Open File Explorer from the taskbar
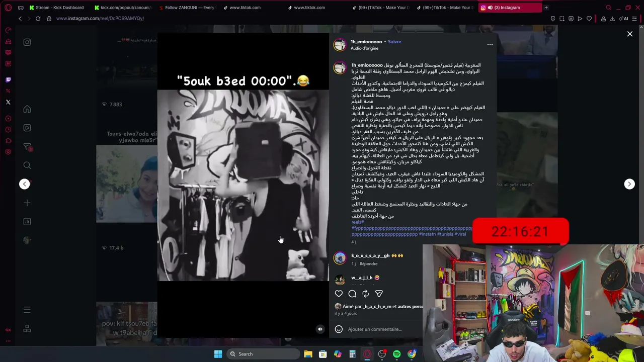Screen dimensions: 644x362 click(308, 354)
